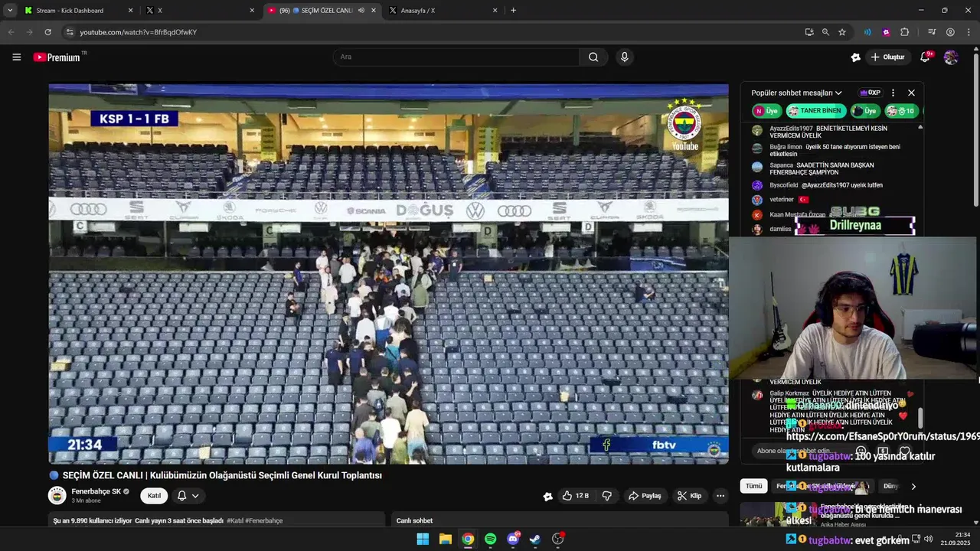Open File Explorer from taskbar
The height and width of the screenshot is (551, 980).
[x=445, y=539]
